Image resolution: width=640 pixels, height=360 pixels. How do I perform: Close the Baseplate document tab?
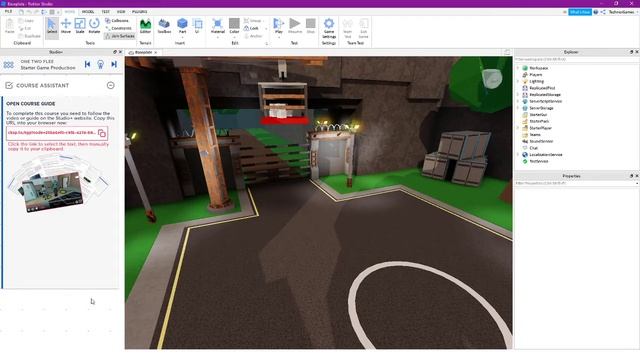156,52
